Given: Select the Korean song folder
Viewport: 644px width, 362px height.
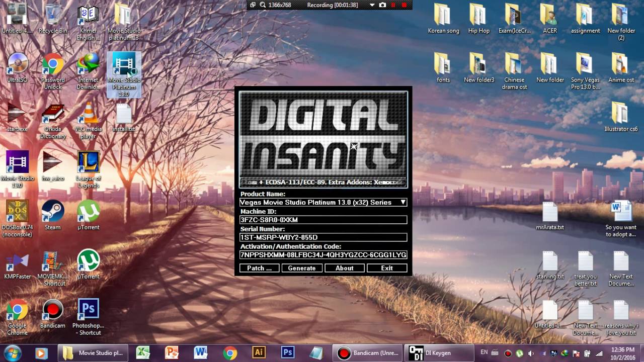Looking at the screenshot, I should click(443, 19).
